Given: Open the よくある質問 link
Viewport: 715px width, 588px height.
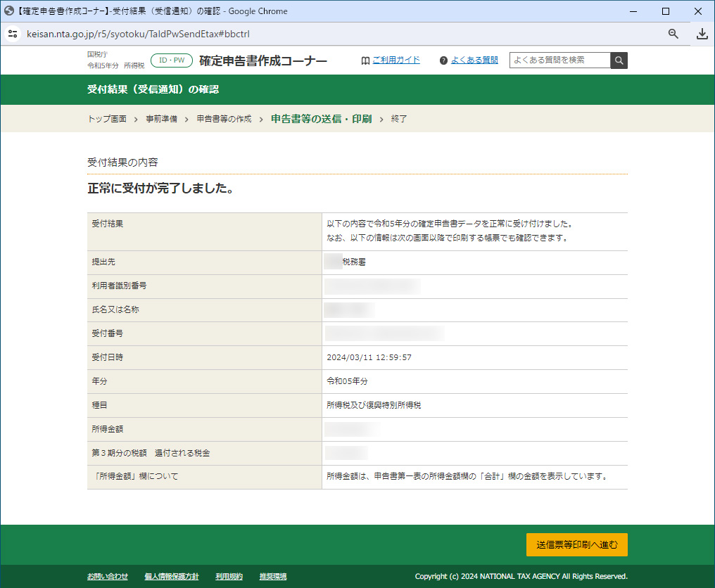Looking at the screenshot, I should pos(474,60).
